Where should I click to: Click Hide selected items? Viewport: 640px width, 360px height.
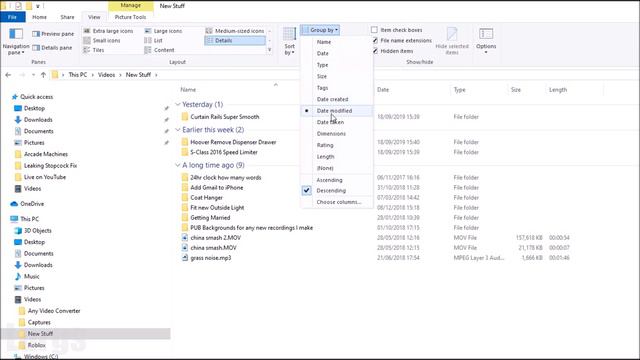click(x=452, y=41)
